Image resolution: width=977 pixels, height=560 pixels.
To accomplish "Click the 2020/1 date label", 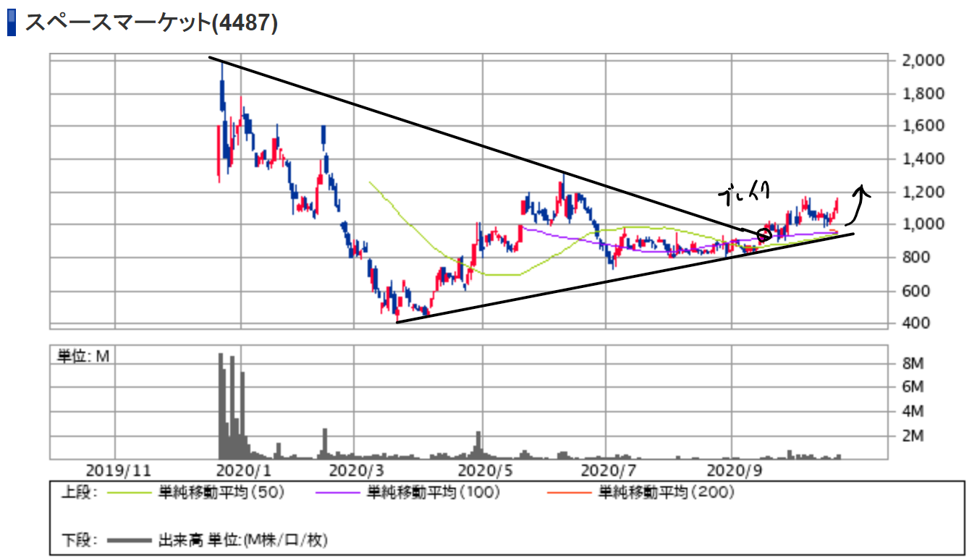I will [x=243, y=469].
